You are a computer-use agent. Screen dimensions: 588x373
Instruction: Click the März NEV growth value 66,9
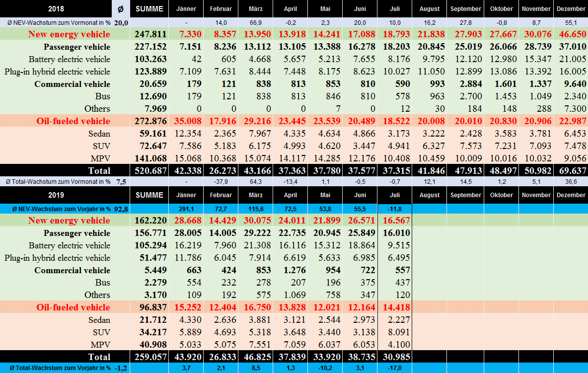(256, 23)
